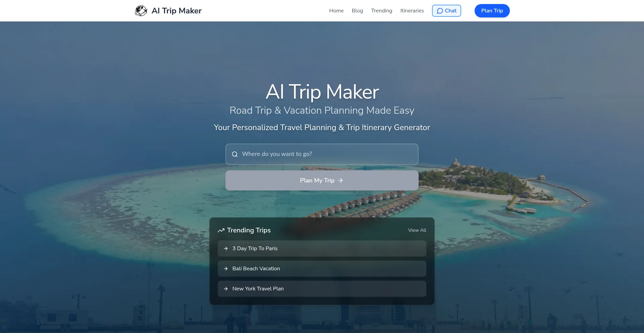The image size is (644, 333).
Task: Focus the Where do you want to go field
Action: [x=322, y=154]
